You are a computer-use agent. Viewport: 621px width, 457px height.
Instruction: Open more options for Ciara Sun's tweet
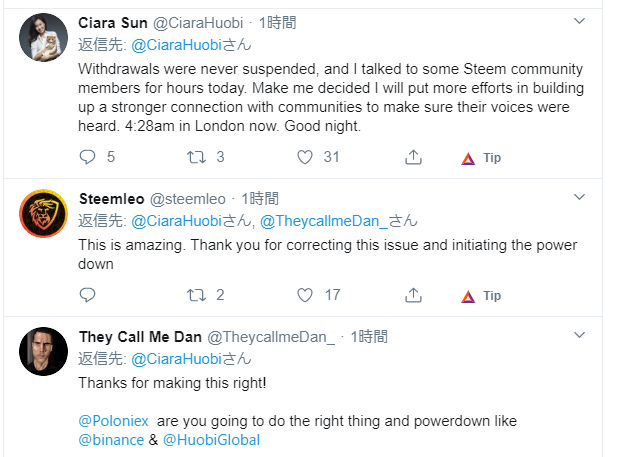(x=579, y=21)
